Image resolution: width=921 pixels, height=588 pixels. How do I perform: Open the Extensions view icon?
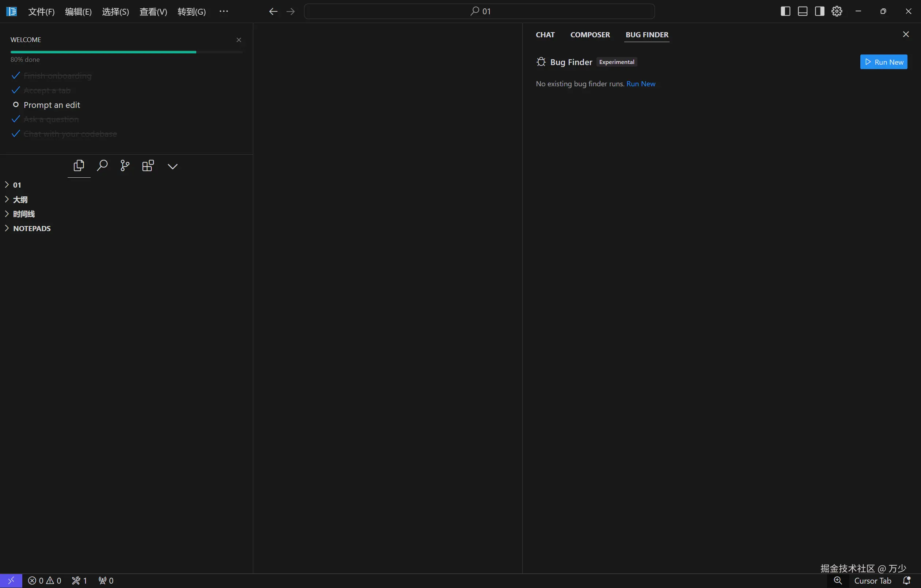tap(148, 166)
